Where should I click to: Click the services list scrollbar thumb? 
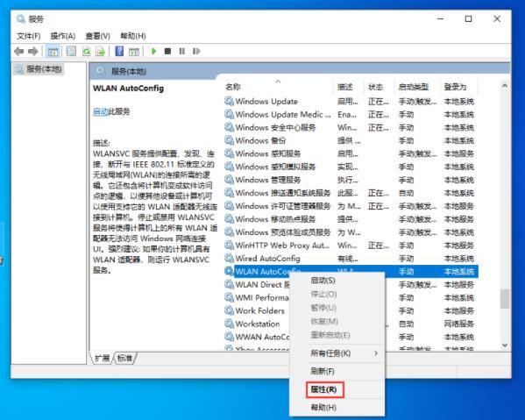(x=505, y=299)
